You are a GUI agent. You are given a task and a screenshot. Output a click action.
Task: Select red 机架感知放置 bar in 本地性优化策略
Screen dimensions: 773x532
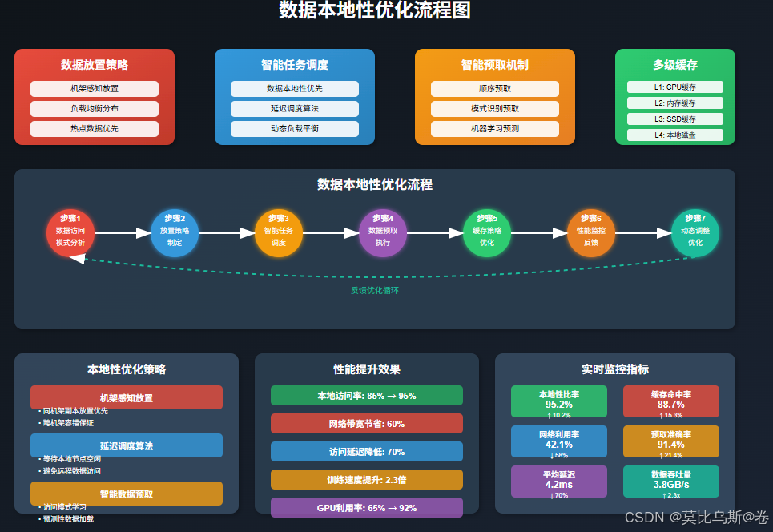pyautogui.click(x=127, y=397)
